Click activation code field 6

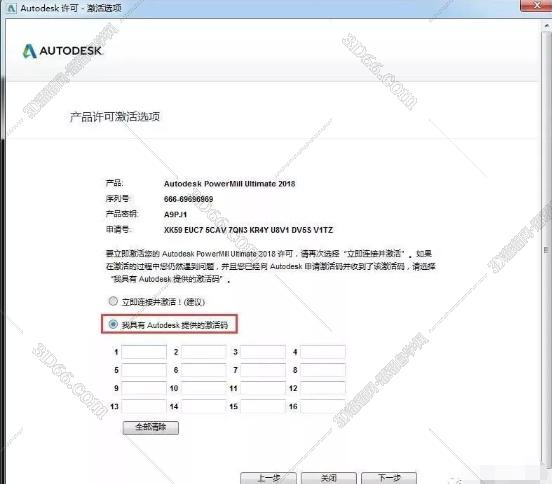pos(204,370)
